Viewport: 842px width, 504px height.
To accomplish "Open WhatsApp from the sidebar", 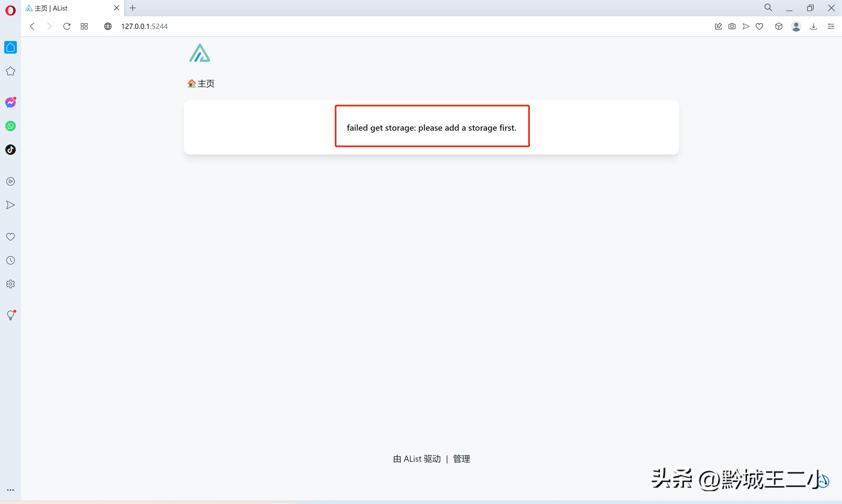I will [10, 126].
